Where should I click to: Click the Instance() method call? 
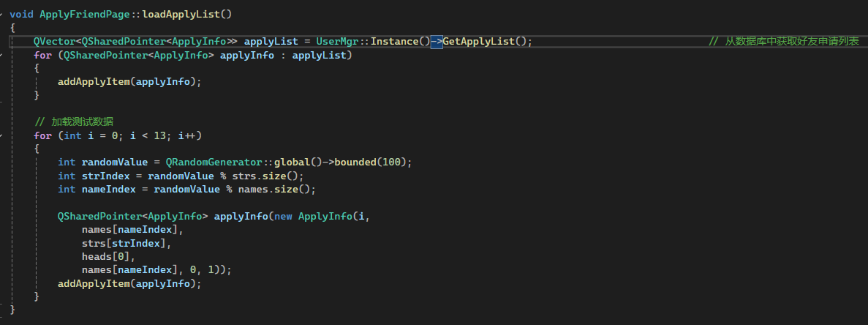400,41
